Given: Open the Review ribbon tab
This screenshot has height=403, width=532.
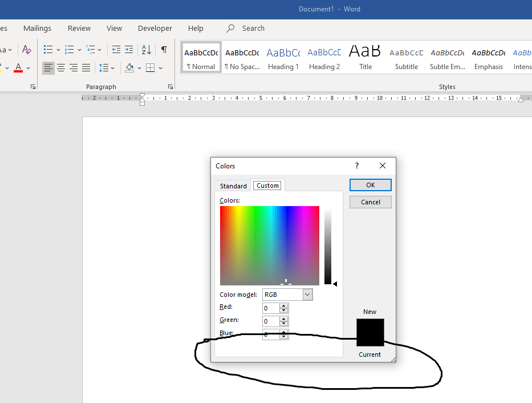Looking at the screenshot, I should (79, 28).
